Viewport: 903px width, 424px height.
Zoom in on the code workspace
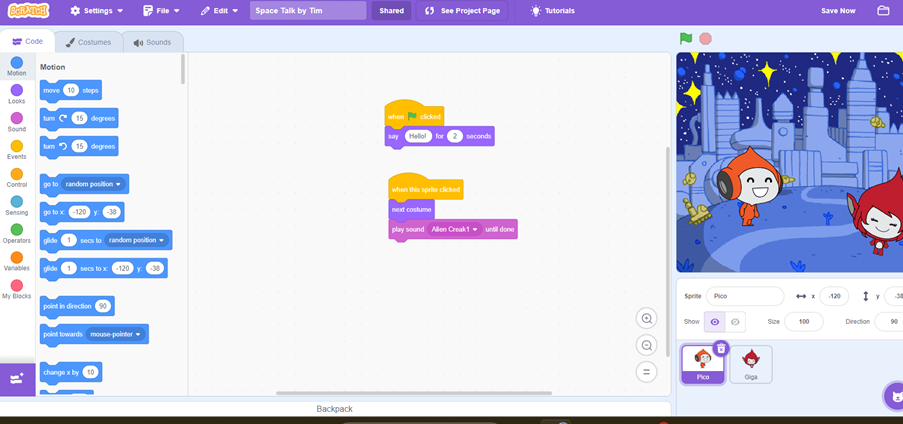coord(647,319)
